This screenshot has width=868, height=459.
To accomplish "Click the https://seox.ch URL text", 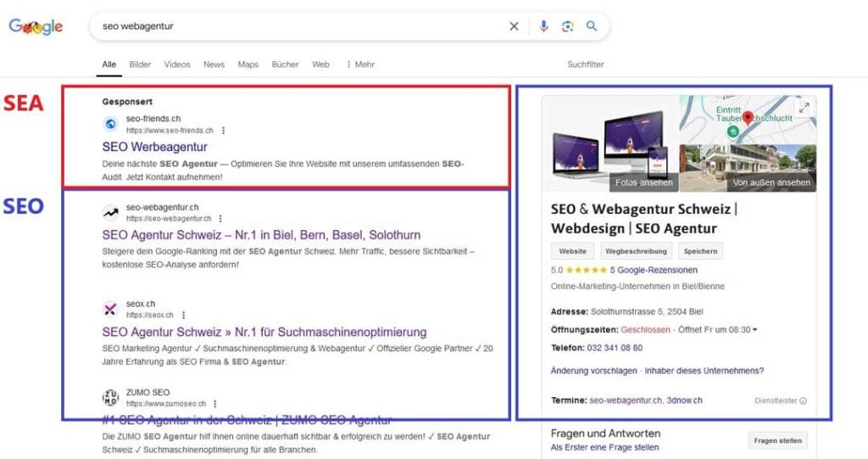I will tap(149, 316).
